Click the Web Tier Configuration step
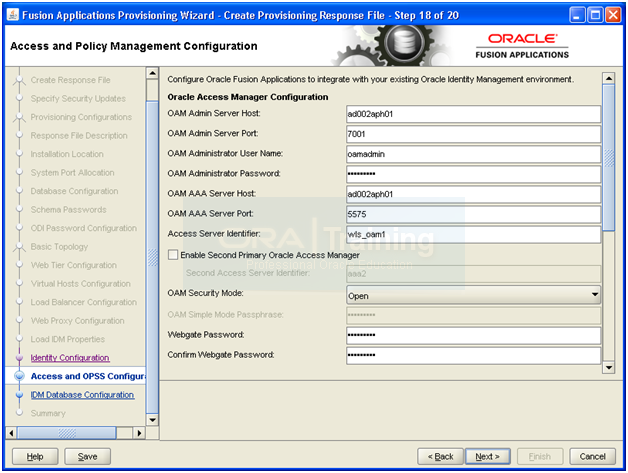The height and width of the screenshot is (473, 628). [74, 265]
